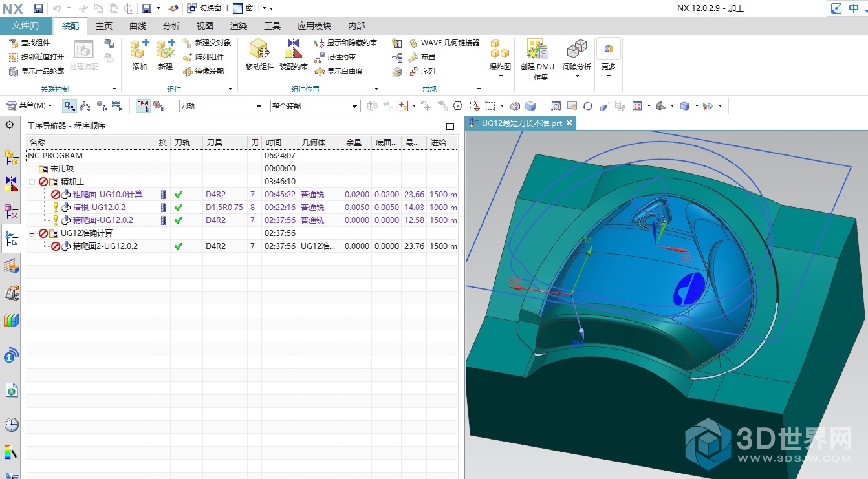
Task: Select the 装配约束 assembly constraints tool
Action: (294, 54)
